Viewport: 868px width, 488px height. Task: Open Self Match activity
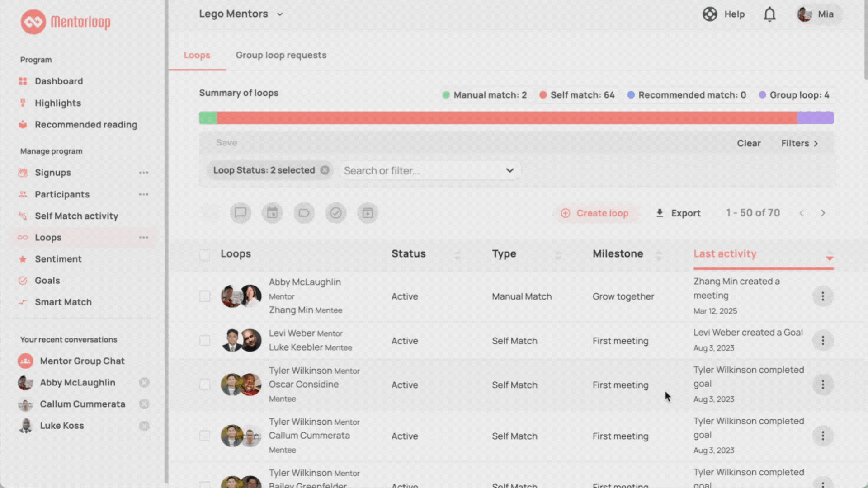[x=76, y=216]
